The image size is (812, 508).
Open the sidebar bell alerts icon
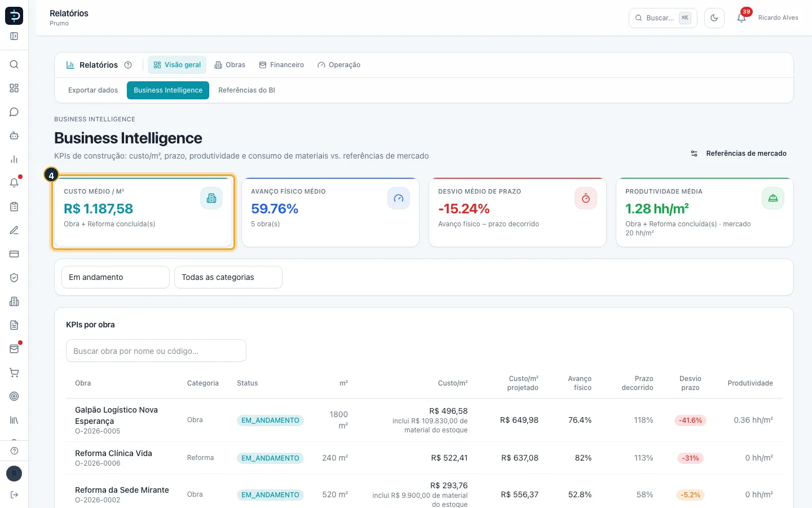point(14,183)
